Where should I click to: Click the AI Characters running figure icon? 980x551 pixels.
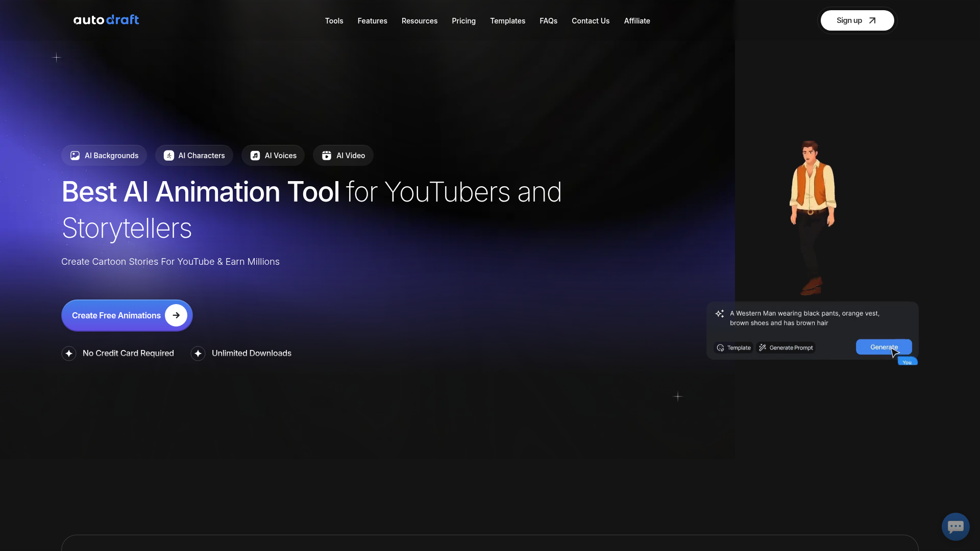[x=169, y=156]
